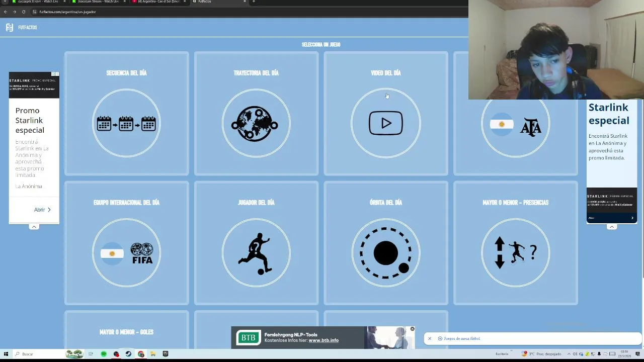
Task: Open the Windows Start menu
Action: pos(6,354)
